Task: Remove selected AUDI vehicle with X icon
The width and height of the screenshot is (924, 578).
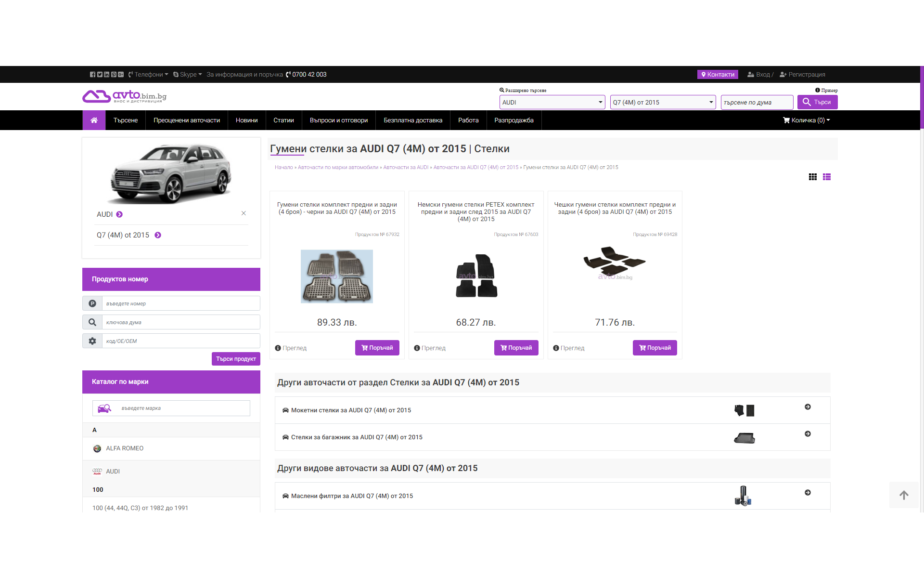Action: (x=244, y=213)
